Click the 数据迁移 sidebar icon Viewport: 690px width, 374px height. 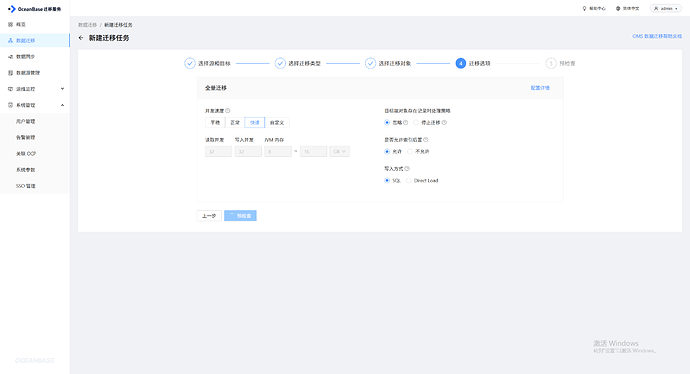[11, 40]
